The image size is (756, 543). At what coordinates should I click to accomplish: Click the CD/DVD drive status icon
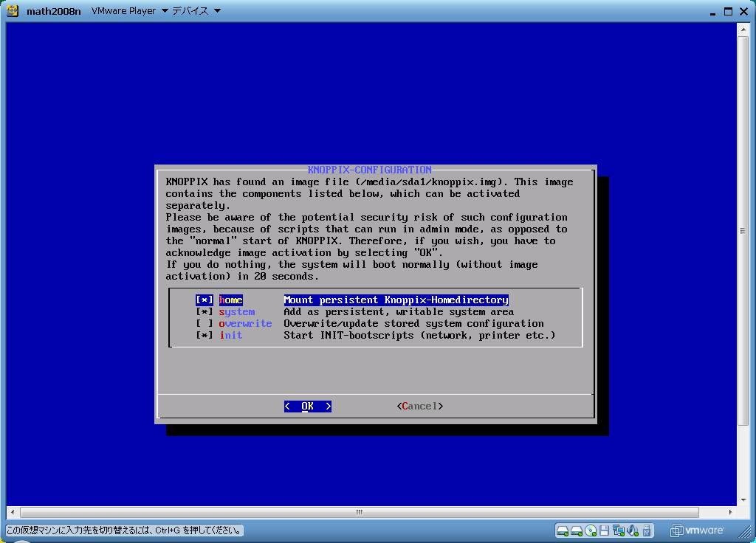(x=591, y=531)
